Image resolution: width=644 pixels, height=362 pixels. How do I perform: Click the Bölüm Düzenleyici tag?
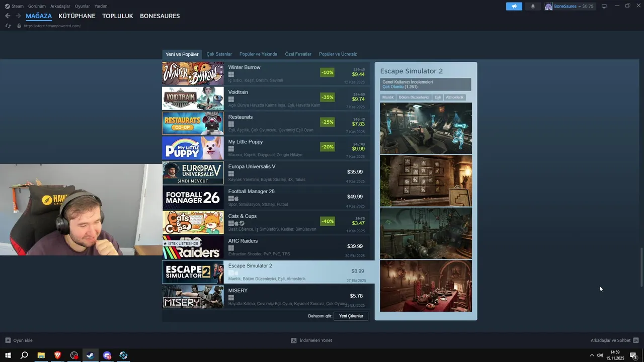[414, 98]
